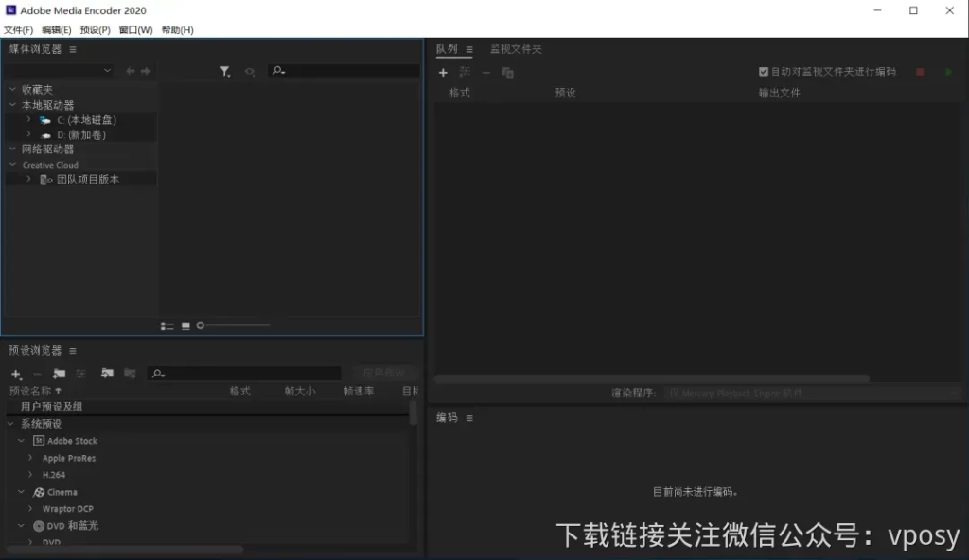Click the DVD 和蓝光 disc icon
Viewport: 969px width, 560px height.
coord(38,526)
